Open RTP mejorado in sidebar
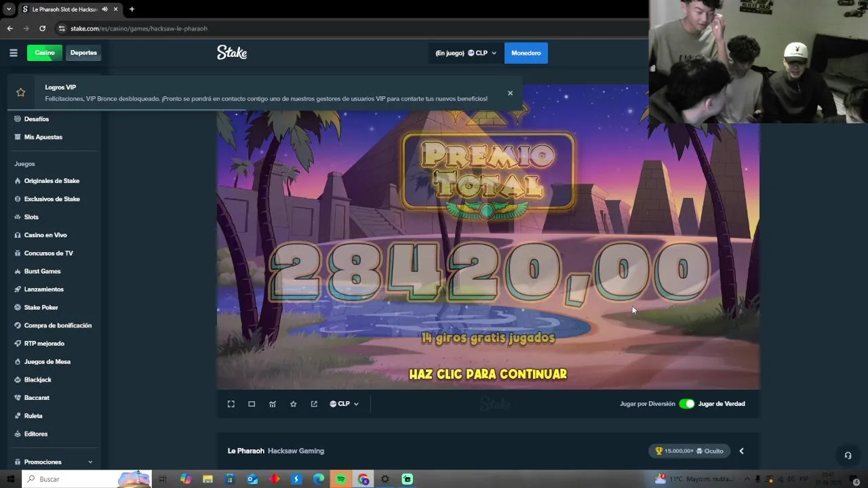Viewport: 868px width, 488px height. pos(44,344)
